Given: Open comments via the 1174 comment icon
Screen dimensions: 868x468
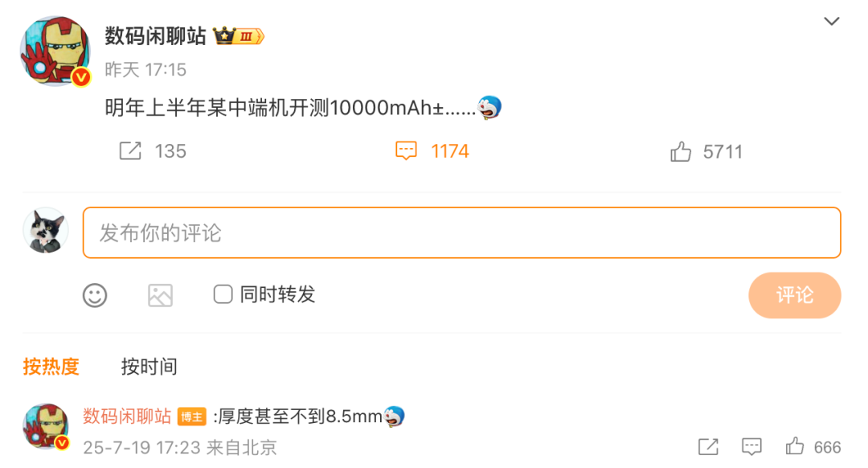Looking at the screenshot, I should click(406, 150).
